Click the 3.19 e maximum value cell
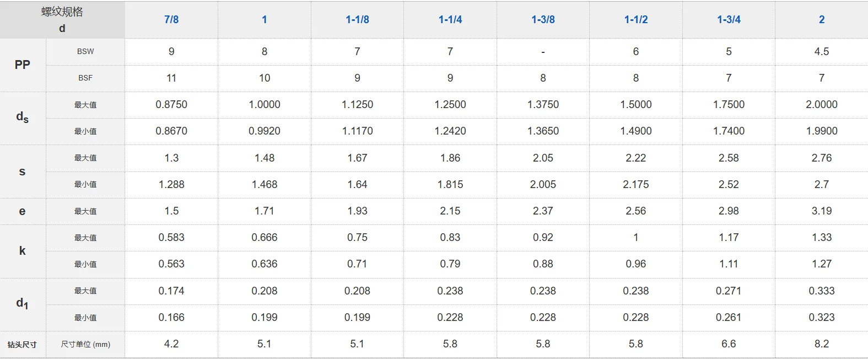Screen dimensions: 868x359 pos(822,211)
